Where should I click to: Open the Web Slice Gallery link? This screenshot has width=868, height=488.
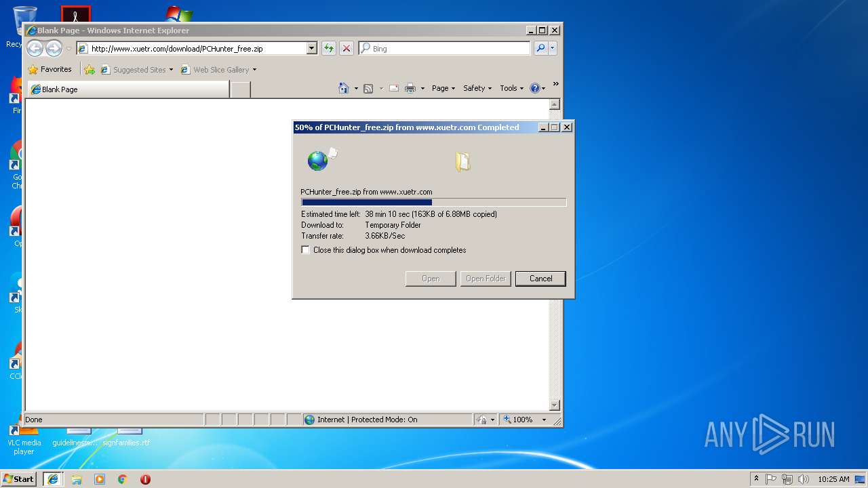(x=218, y=69)
